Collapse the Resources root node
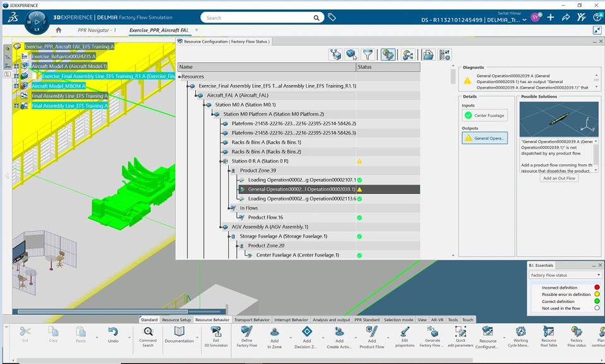The width and height of the screenshot is (605, 364). pos(180,77)
